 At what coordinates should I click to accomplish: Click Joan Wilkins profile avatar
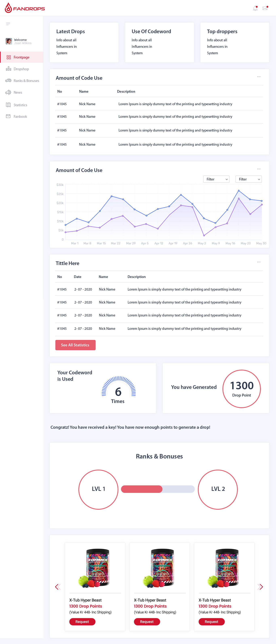9,41
